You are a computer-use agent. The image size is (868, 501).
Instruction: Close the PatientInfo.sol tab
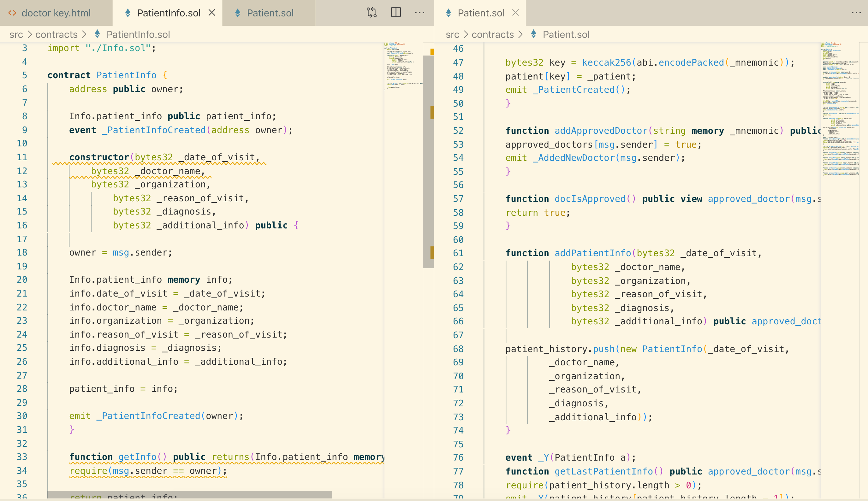[212, 13]
